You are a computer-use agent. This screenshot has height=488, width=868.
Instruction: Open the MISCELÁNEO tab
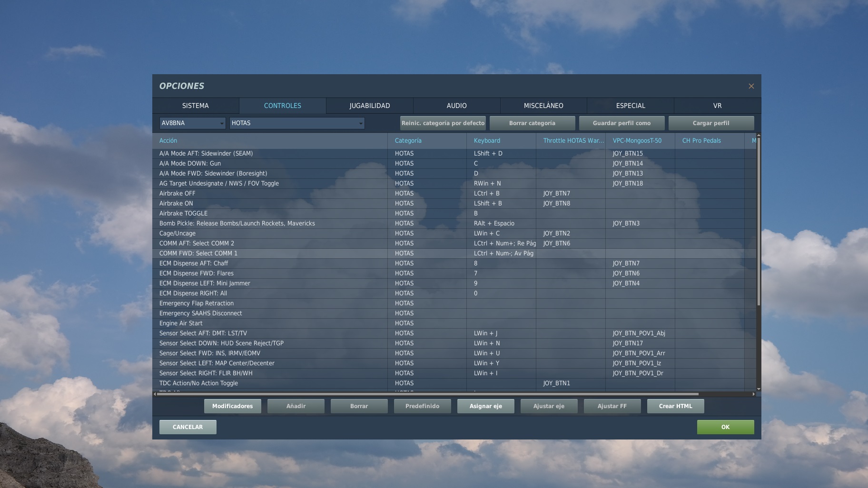(x=543, y=106)
